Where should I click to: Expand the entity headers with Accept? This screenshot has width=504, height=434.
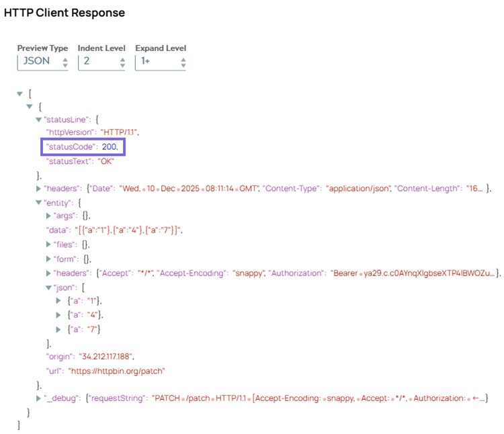[48, 273]
